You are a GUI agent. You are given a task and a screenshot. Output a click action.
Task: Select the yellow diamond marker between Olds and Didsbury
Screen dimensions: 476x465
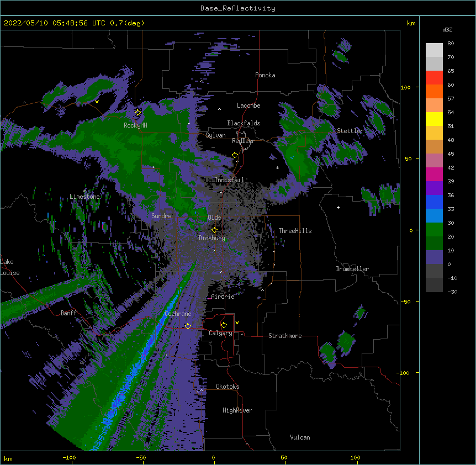coord(214,230)
